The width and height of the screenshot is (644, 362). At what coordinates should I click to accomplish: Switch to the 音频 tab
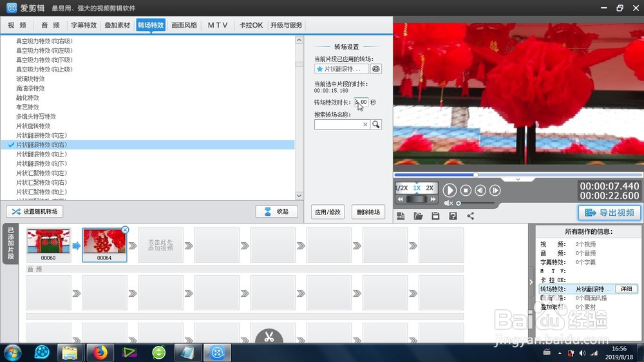pyautogui.click(x=50, y=25)
